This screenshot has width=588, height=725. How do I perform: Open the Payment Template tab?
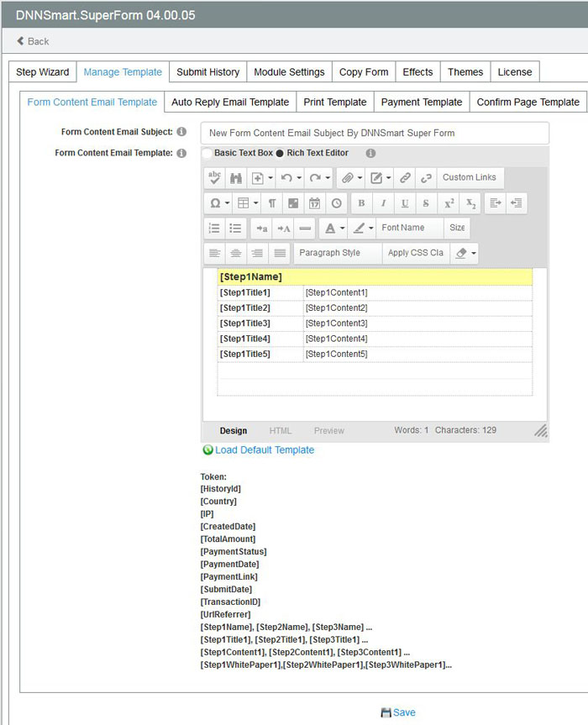pos(422,102)
